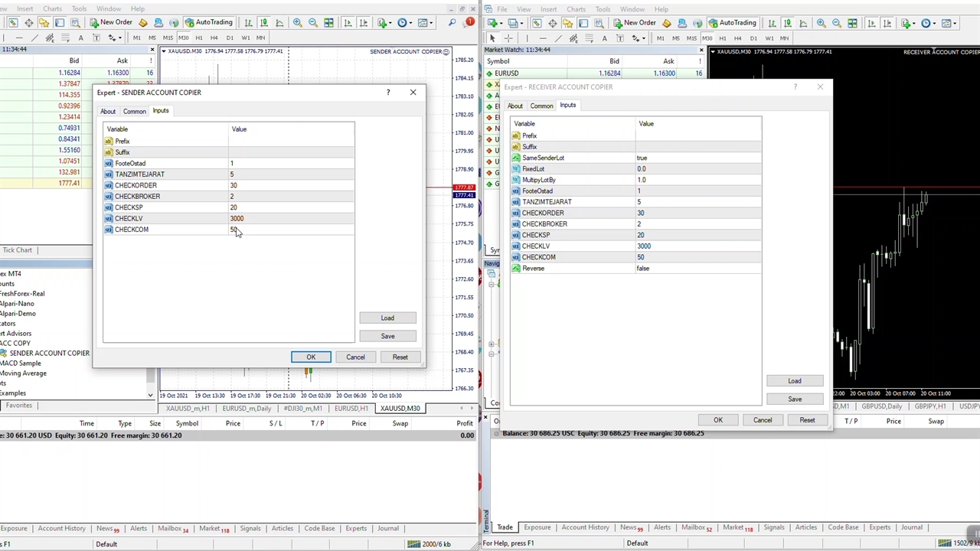980x551 pixels.
Task: Click the tile windows icon in the left toolbar
Action: pos(328,22)
